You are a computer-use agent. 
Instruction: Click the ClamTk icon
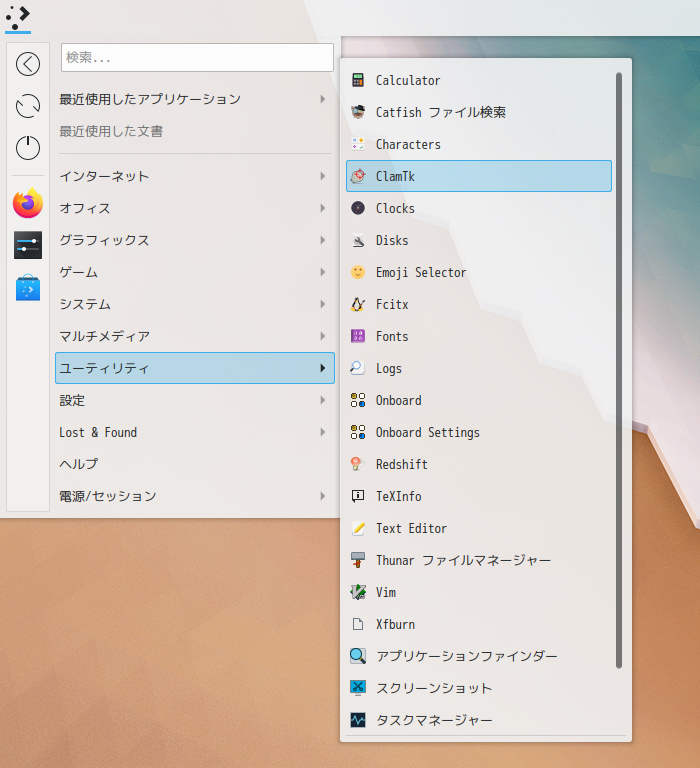(358, 176)
